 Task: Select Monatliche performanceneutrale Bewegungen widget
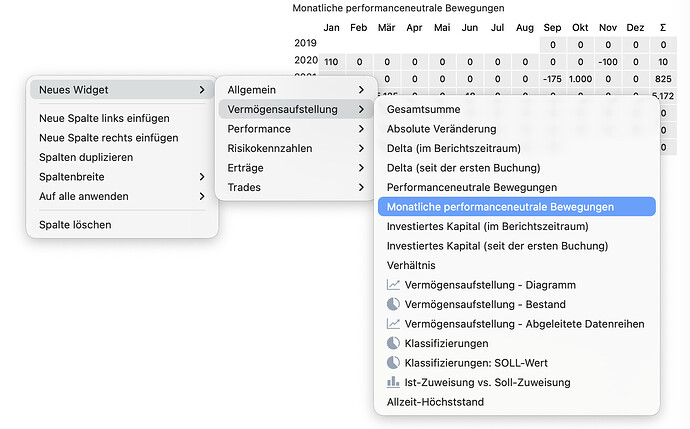(516, 207)
